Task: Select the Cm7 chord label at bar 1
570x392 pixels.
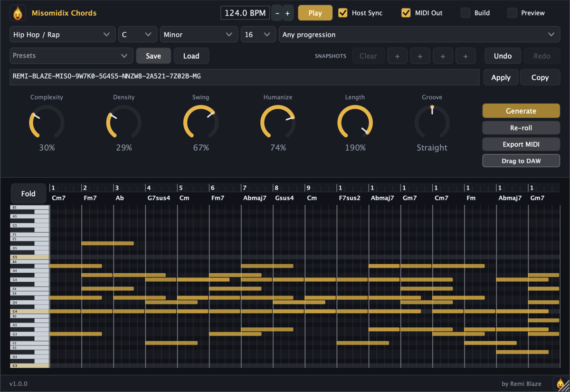Action: [59, 198]
